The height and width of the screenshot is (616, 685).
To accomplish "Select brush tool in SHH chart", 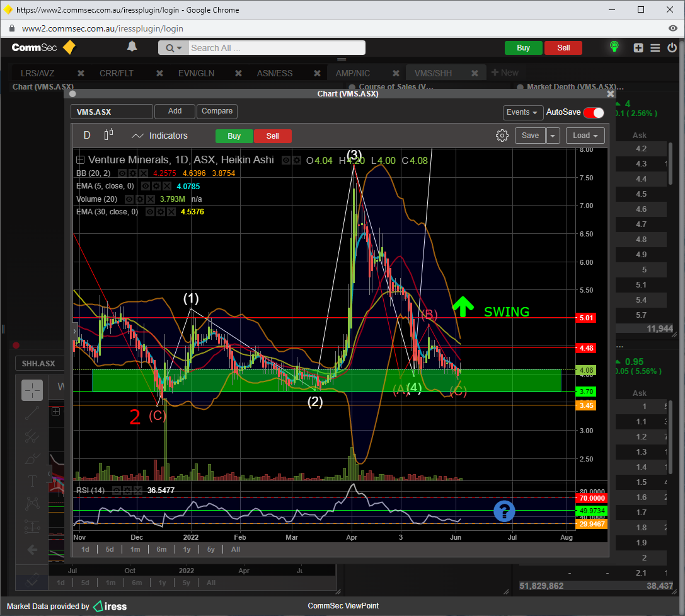I will coord(32,458).
